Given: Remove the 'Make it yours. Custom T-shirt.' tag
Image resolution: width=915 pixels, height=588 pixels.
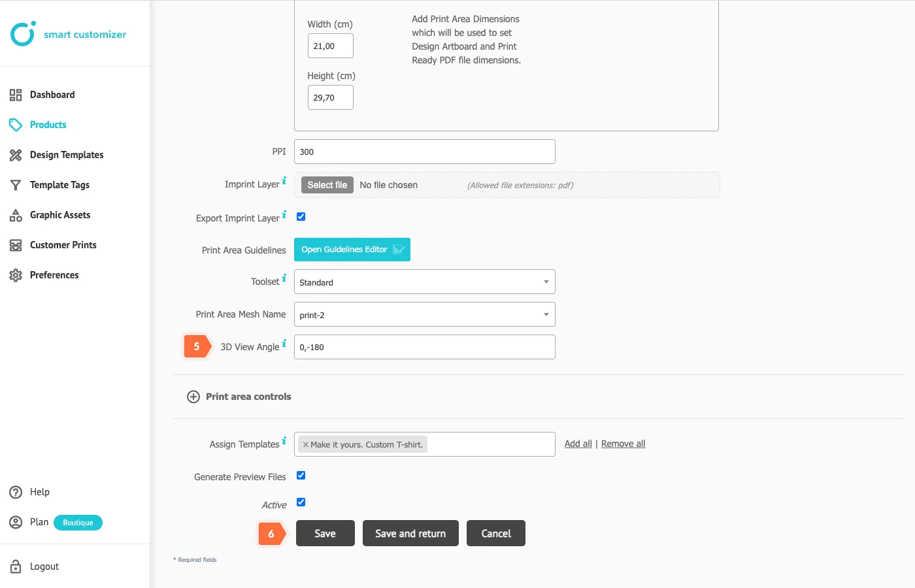Looking at the screenshot, I should (305, 445).
